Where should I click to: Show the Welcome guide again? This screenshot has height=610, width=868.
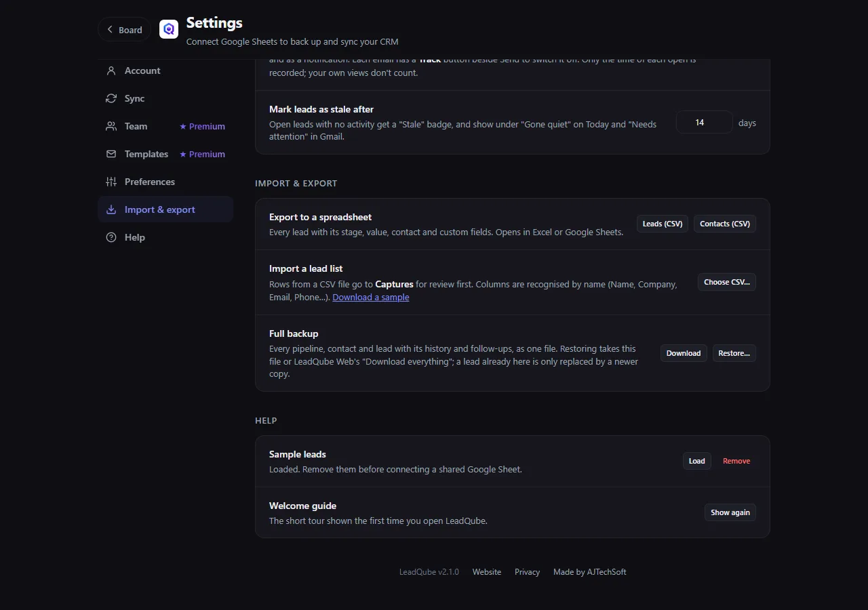tap(730, 512)
